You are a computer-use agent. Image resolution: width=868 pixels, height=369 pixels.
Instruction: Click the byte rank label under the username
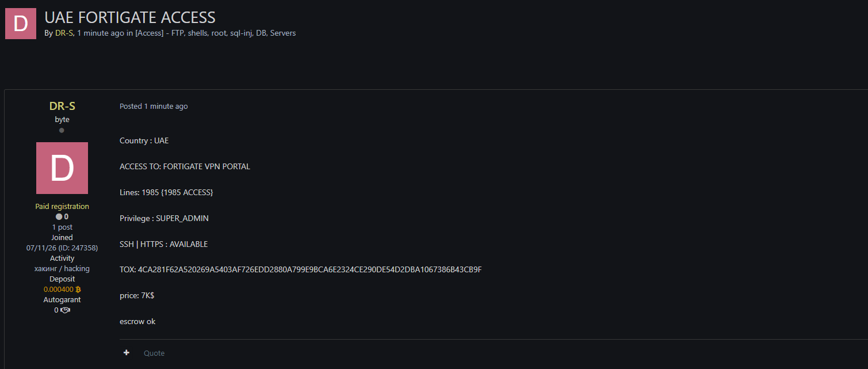click(62, 120)
